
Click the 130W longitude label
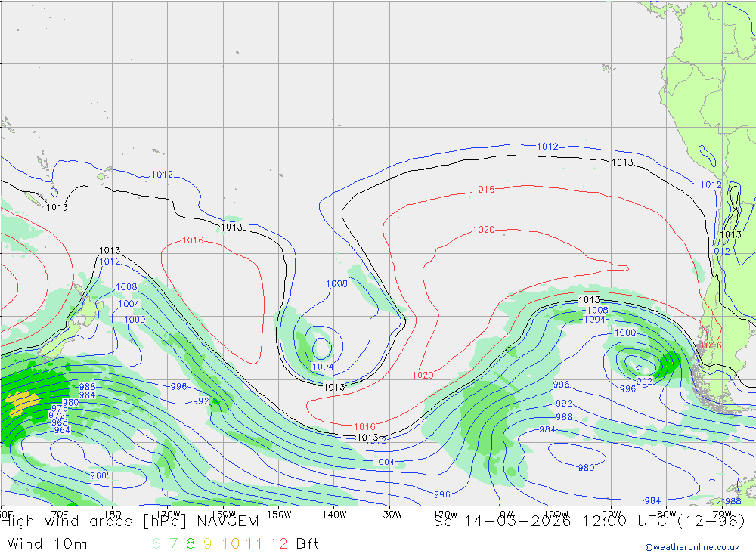(389, 515)
